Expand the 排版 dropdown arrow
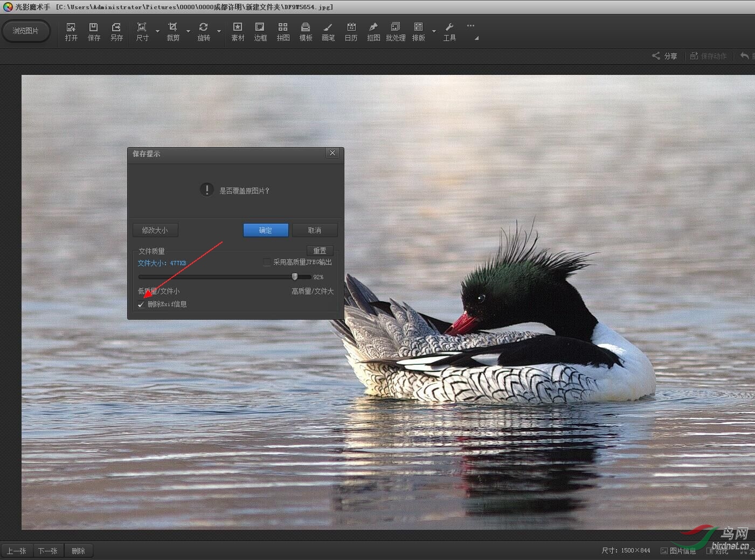The height and width of the screenshot is (560, 755). coord(434,31)
